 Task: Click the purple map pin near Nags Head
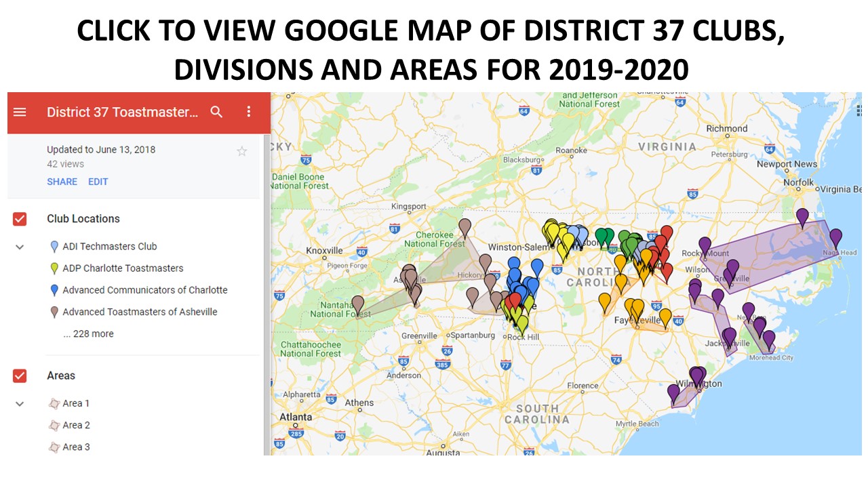click(835, 238)
